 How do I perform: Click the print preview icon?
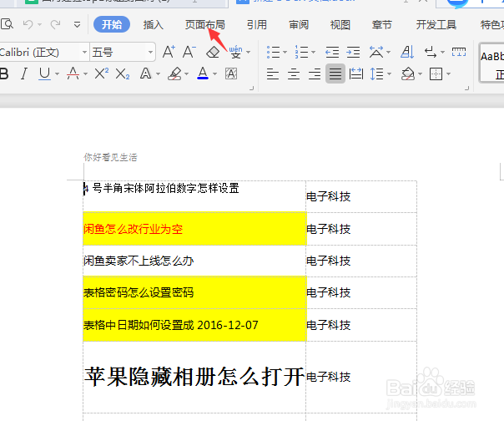tap(7, 24)
